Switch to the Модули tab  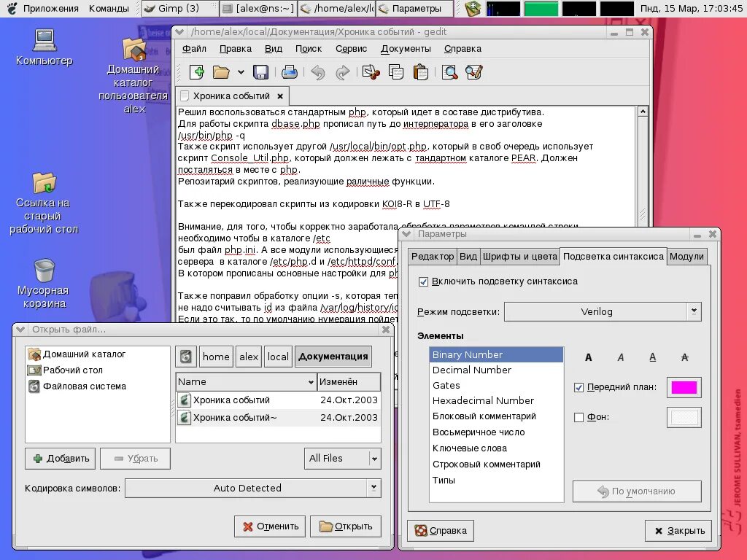[686, 256]
